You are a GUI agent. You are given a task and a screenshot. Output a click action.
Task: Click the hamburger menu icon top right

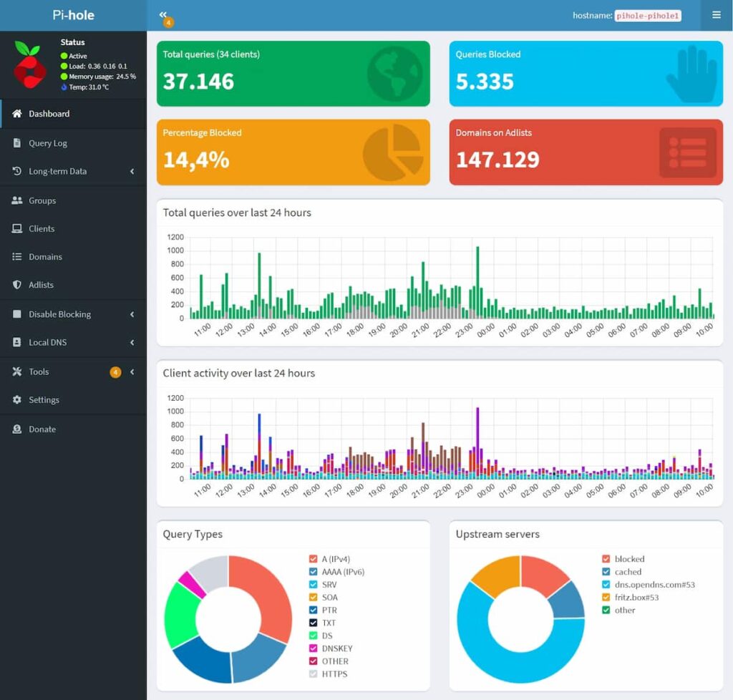pyautogui.click(x=717, y=15)
